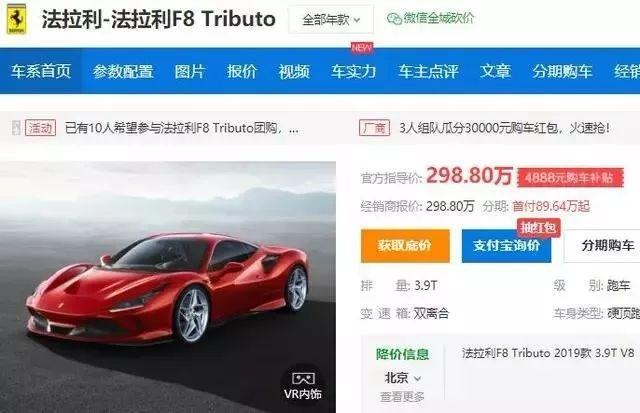This screenshot has height=413, width=640.
Task: Open the 车主点评 tab
Action: (x=428, y=71)
